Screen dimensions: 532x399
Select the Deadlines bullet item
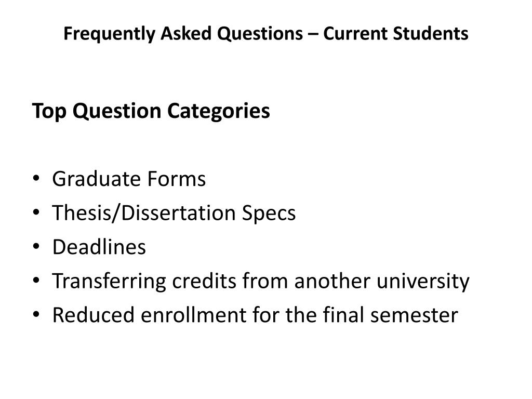(x=99, y=247)
